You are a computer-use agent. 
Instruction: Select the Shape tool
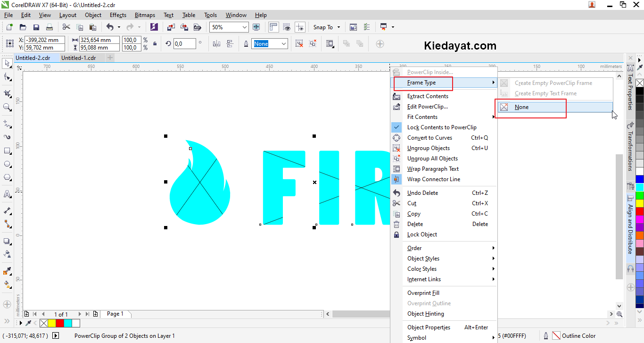(7, 76)
